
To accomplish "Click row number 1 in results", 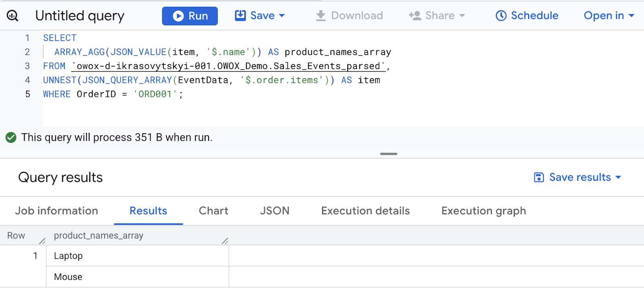I will pos(35,256).
